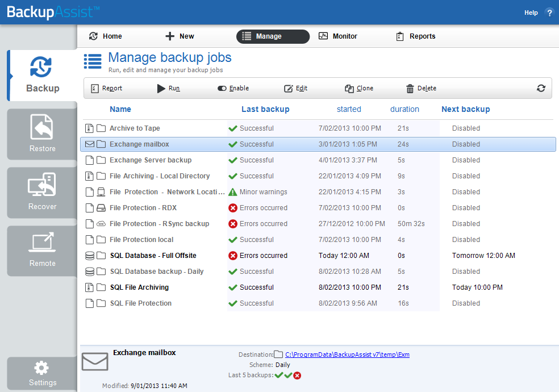559x392 pixels.
Task: Open the Monitor tab
Action: [x=337, y=36]
